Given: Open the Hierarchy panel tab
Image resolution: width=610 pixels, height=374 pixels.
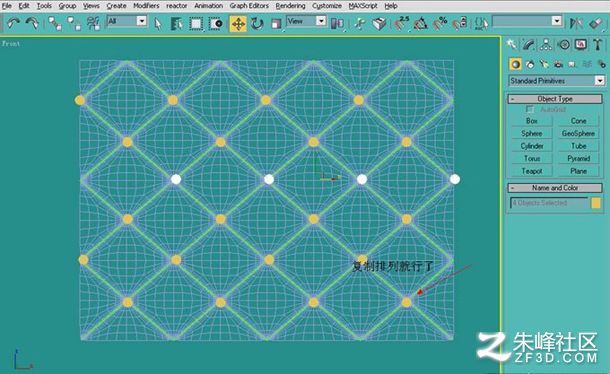Looking at the screenshot, I should click(546, 45).
